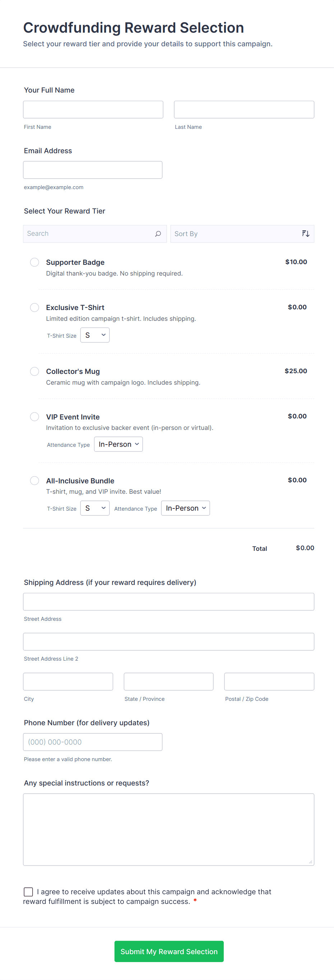
Task: Click the Submit My Reward Selection button
Action: tap(169, 951)
